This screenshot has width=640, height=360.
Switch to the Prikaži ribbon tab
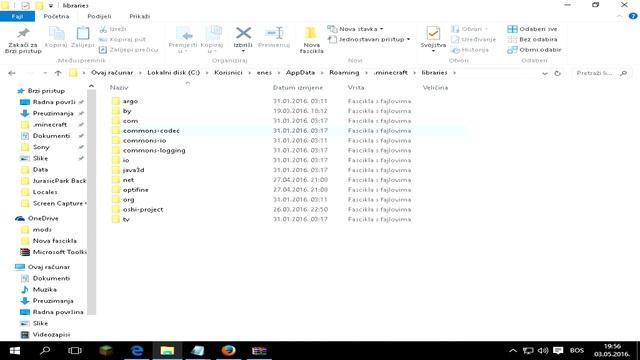coord(140,16)
